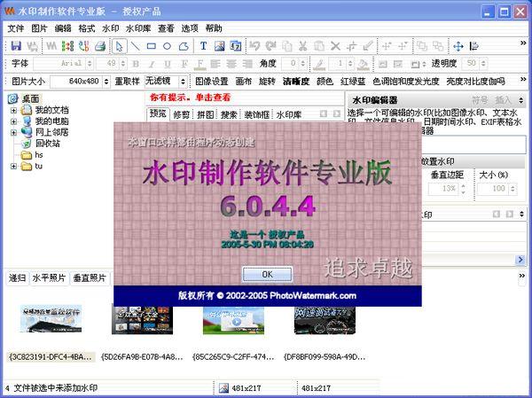Select the {3C823191-DFC4-4BA... thumbnail
The height and width of the screenshot is (398, 532).
[x=51, y=319]
